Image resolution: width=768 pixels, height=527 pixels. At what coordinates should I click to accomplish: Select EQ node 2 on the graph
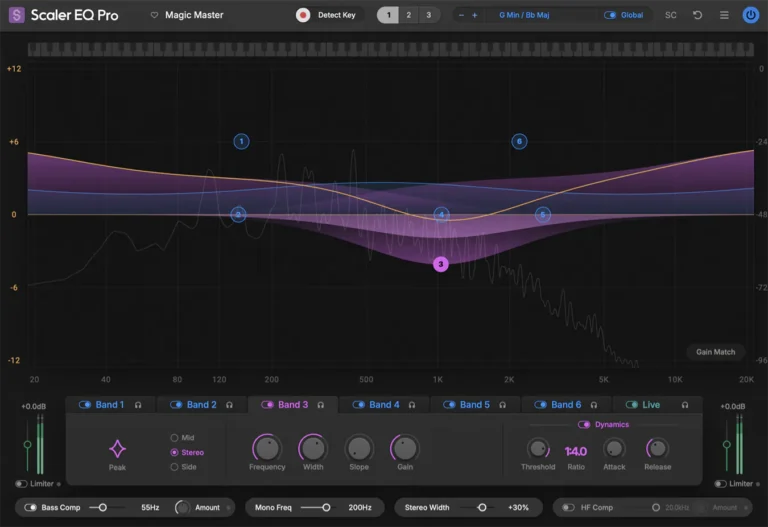coord(238,215)
